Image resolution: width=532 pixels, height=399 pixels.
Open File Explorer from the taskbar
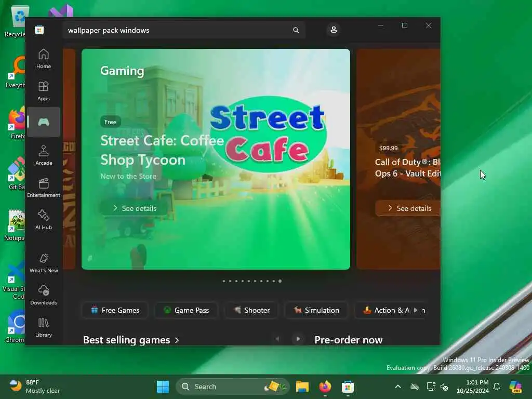(x=302, y=387)
